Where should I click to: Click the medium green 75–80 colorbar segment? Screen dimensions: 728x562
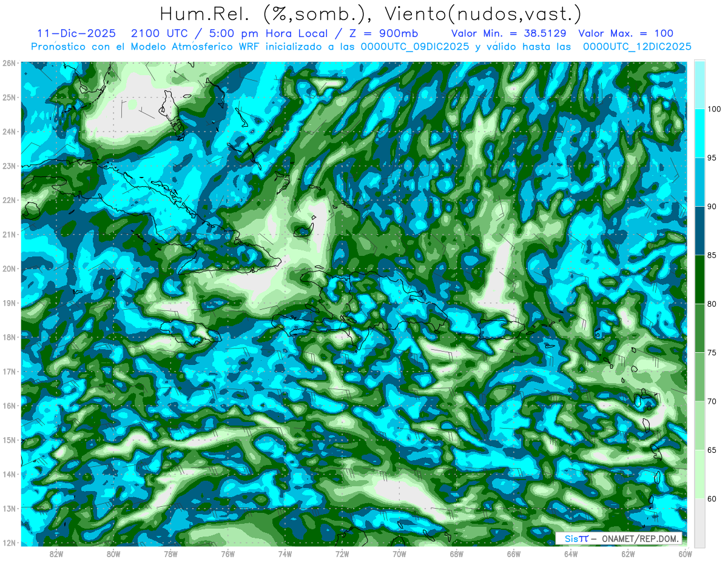point(699,328)
